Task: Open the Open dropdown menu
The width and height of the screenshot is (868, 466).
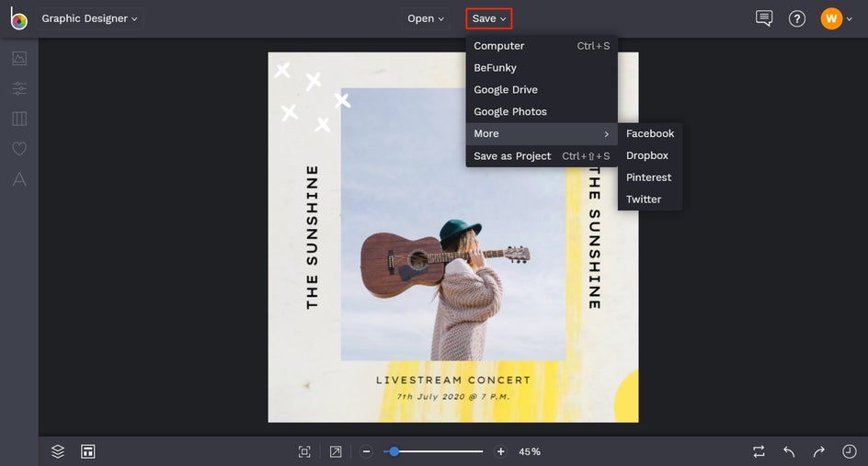Action: tap(425, 18)
